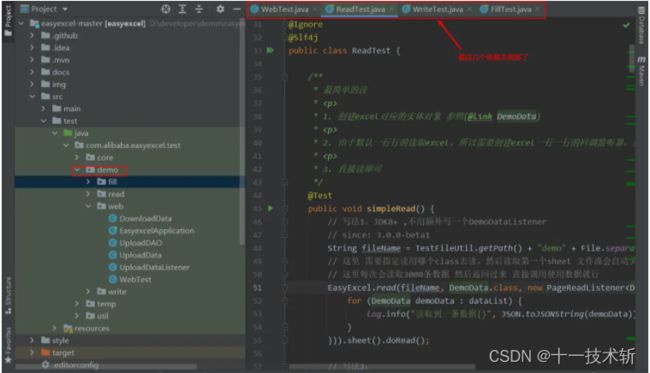The height and width of the screenshot is (373, 650).
Task: Open the Database tool window stripe button
Action: click(641, 25)
